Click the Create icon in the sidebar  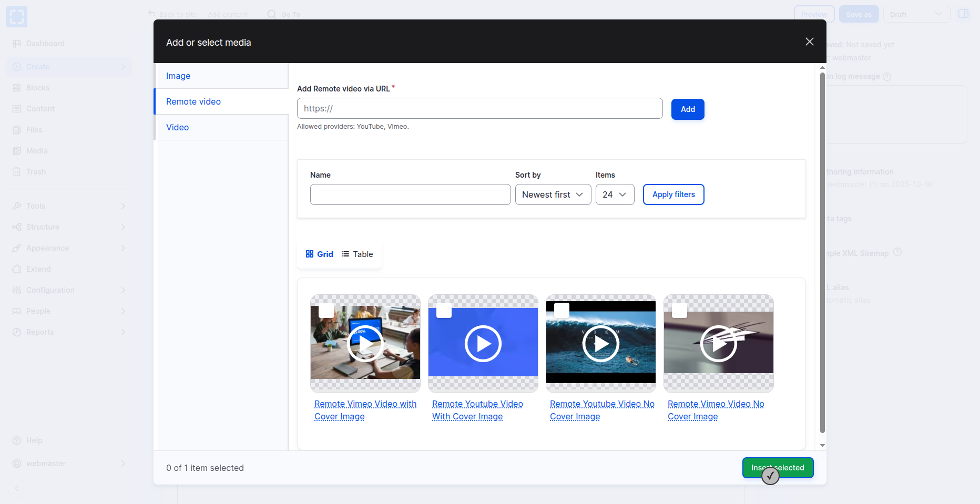(17, 67)
